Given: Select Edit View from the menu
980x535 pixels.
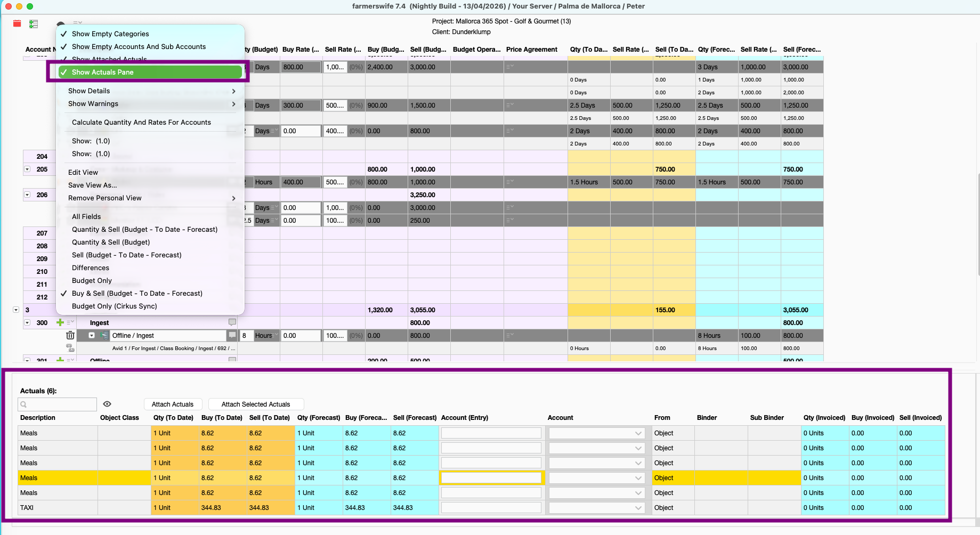Looking at the screenshot, I should (x=150, y=172).
